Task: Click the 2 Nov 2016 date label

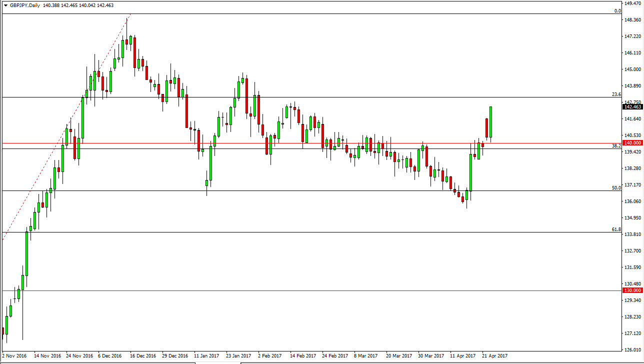Action: (x=14, y=356)
